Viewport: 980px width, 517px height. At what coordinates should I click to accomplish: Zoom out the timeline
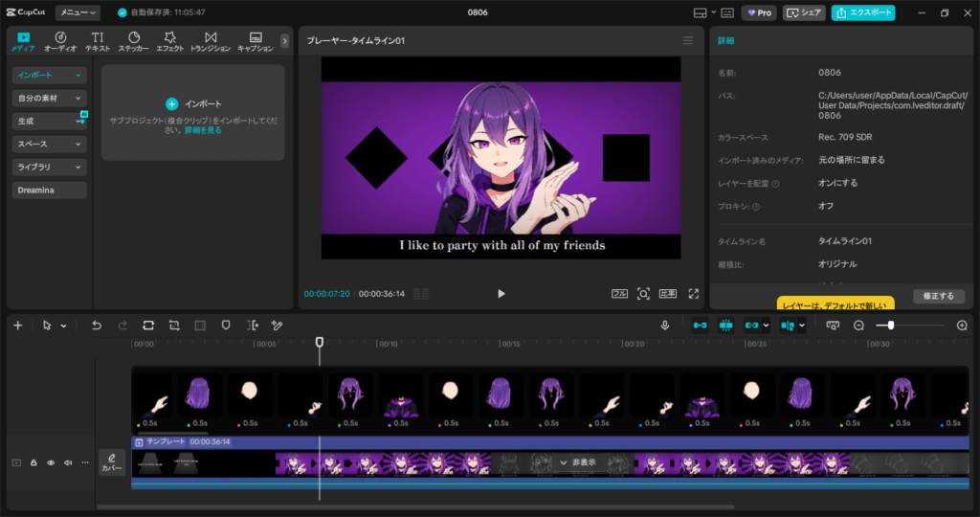(x=858, y=326)
